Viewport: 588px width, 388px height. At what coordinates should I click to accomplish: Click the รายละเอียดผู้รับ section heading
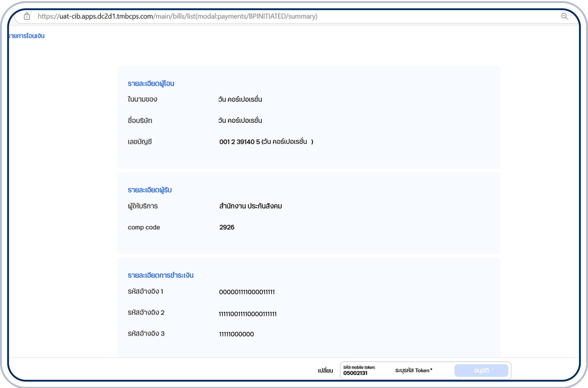click(150, 190)
